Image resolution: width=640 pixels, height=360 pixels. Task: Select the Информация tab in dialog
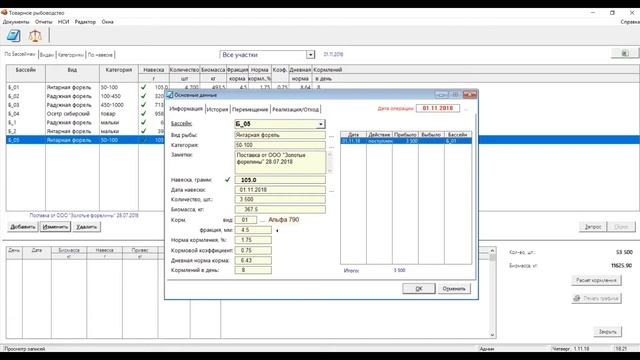click(186, 109)
